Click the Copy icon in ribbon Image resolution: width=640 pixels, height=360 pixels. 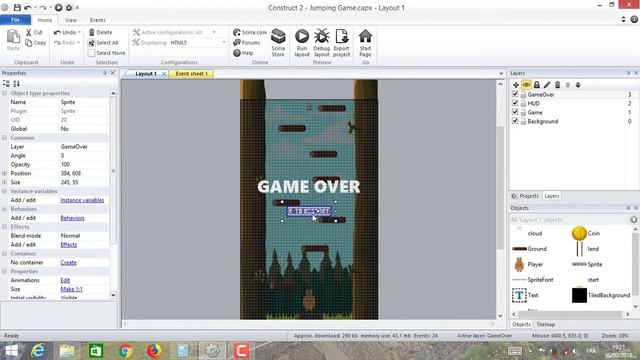pos(29,43)
